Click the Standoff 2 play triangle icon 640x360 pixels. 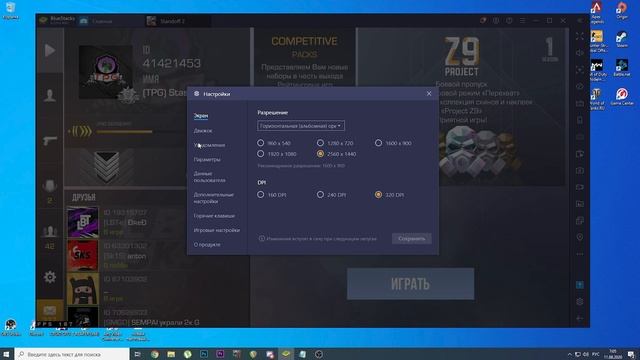50,50
